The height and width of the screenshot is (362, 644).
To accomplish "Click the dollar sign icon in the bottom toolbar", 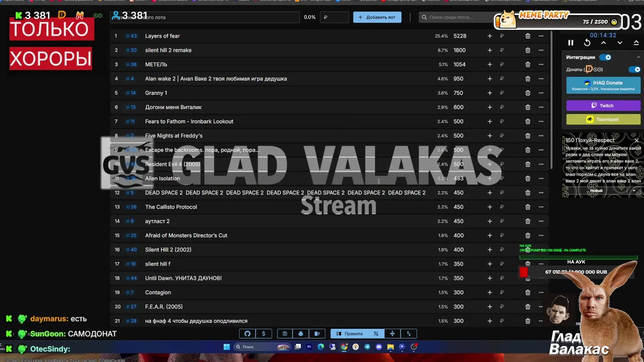I will click(264, 334).
